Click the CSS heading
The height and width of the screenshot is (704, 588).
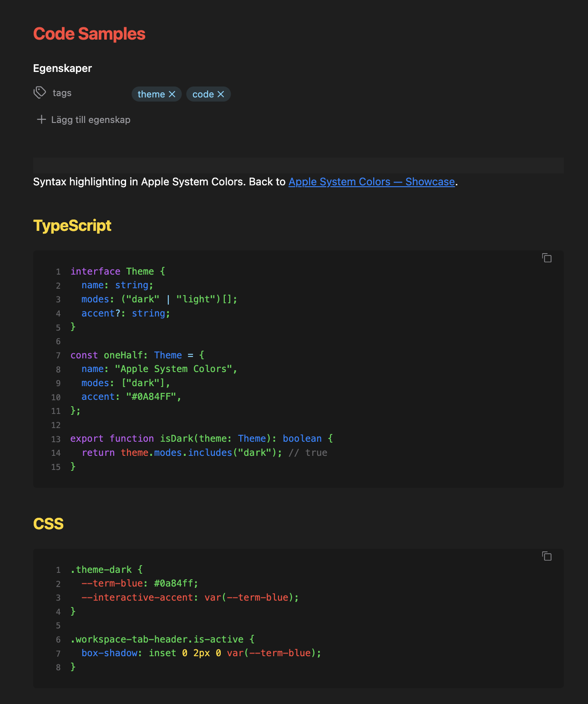coord(48,524)
